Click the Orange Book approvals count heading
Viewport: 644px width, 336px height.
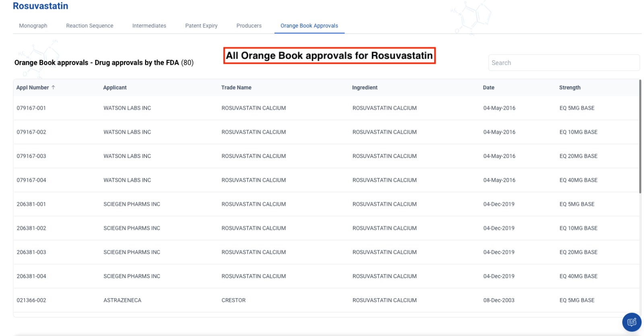click(x=104, y=63)
